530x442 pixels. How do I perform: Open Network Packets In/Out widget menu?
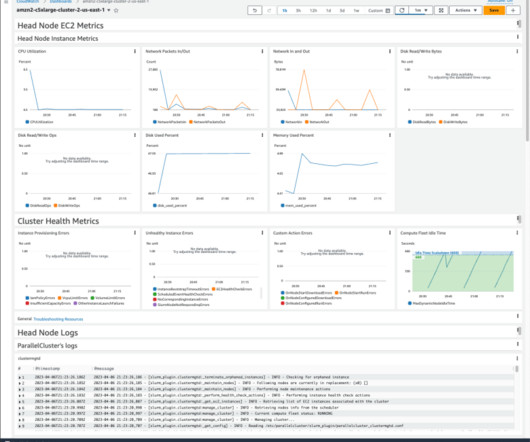(x=262, y=51)
